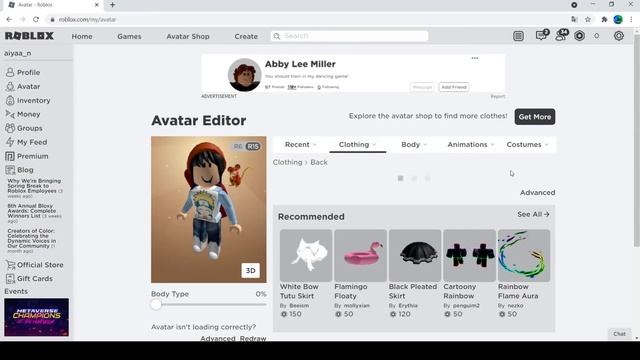Open Groups from sidebar
This screenshot has height=360, width=640.
pos(24,128)
